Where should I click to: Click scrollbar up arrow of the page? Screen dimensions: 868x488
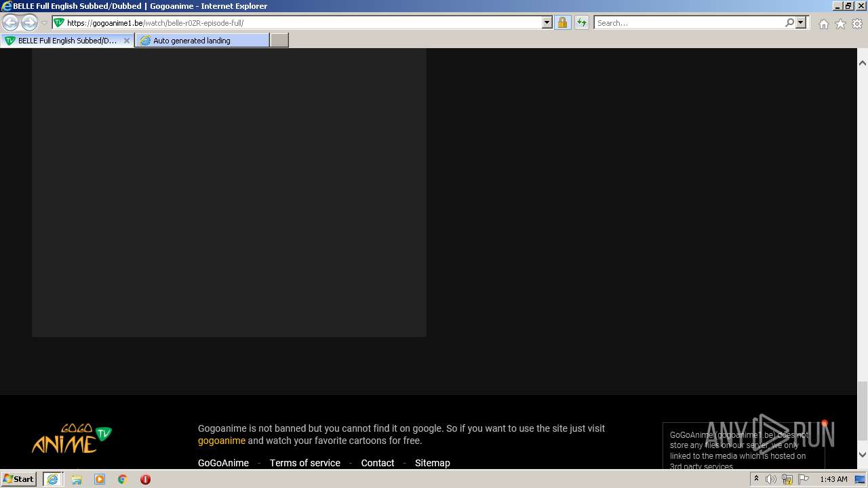(x=863, y=63)
